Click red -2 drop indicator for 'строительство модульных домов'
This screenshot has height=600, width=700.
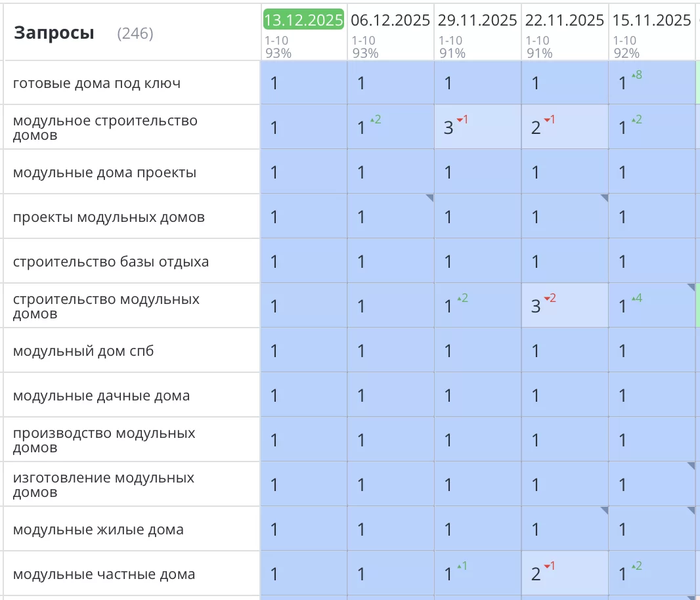tap(550, 298)
